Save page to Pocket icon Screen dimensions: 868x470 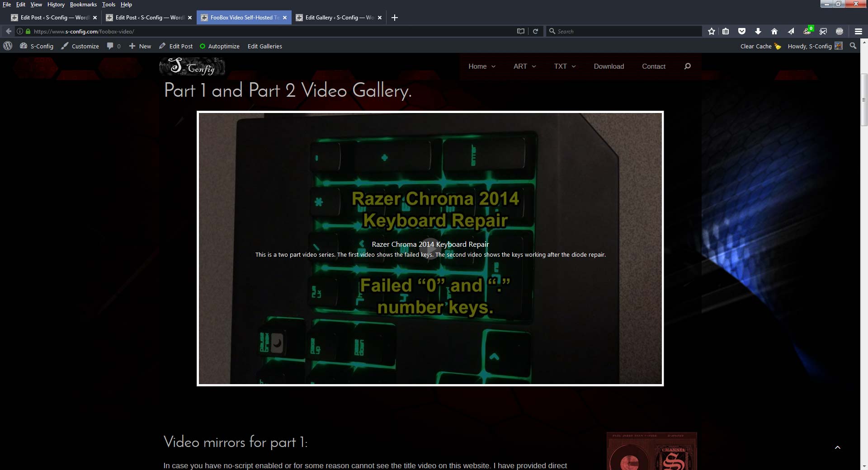point(742,31)
